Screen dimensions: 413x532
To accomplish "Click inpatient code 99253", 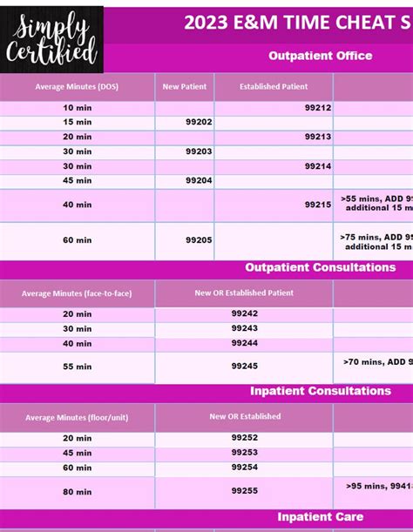I will [x=245, y=453].
